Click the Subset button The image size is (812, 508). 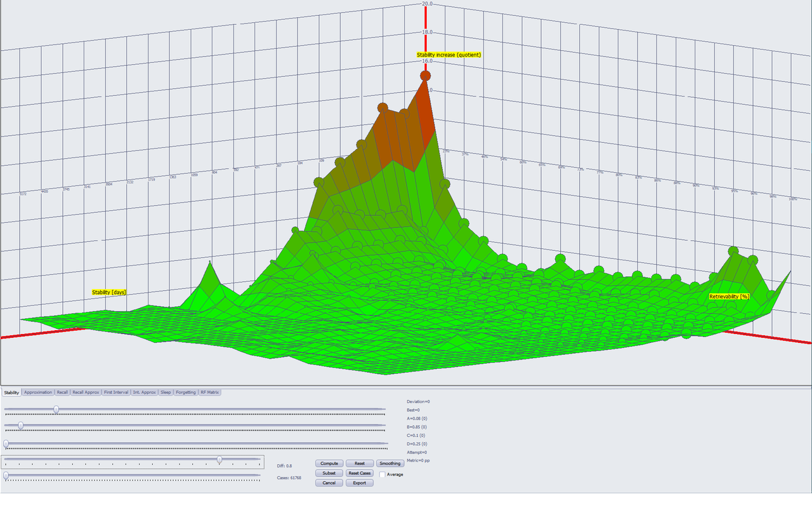(x=329, y=473)
